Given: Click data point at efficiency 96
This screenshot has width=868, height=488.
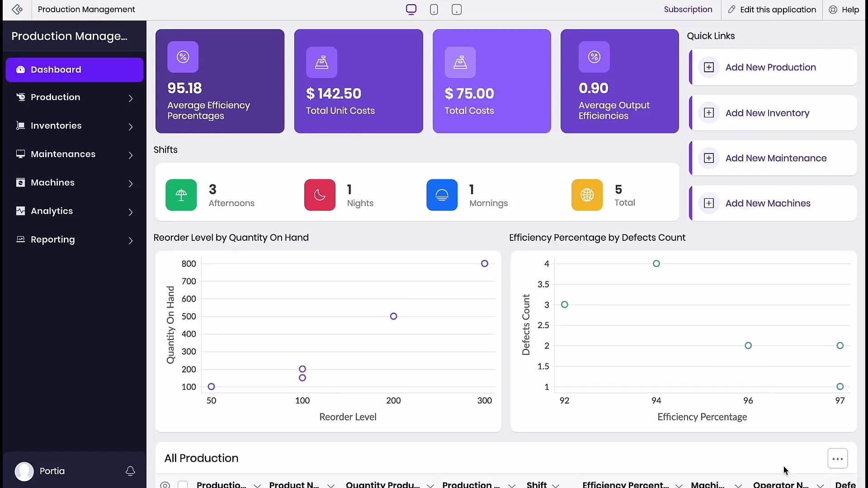Looking at the screenshot, I should [748, 346].
